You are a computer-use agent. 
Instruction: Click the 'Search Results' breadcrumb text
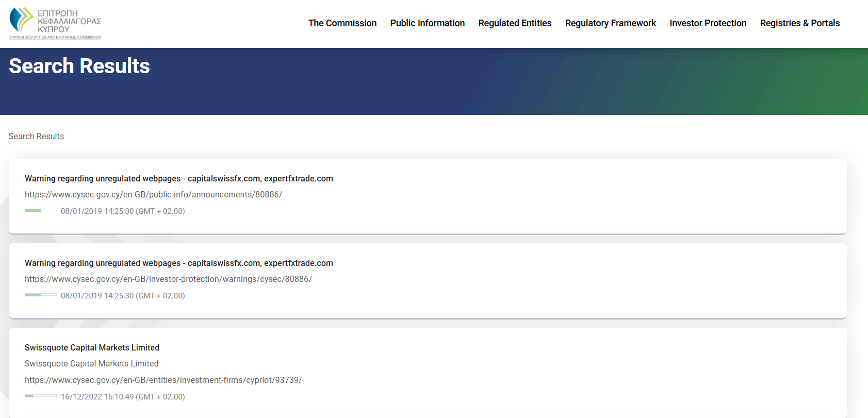tap(36, 136)
